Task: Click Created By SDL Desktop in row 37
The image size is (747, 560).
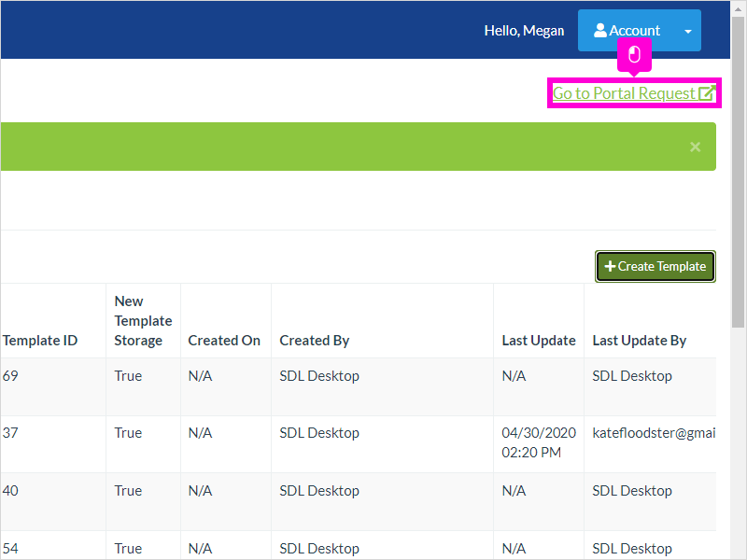Action: tap(319, 433)
